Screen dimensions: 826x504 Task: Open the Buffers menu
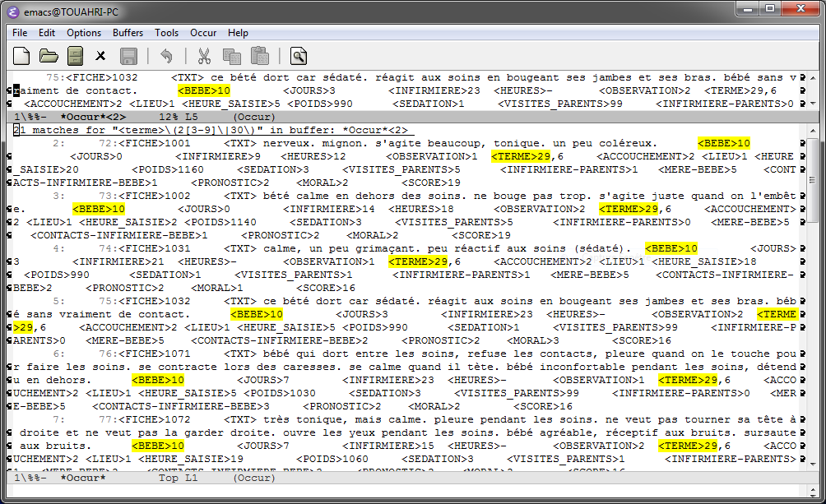tap(128, 33)
